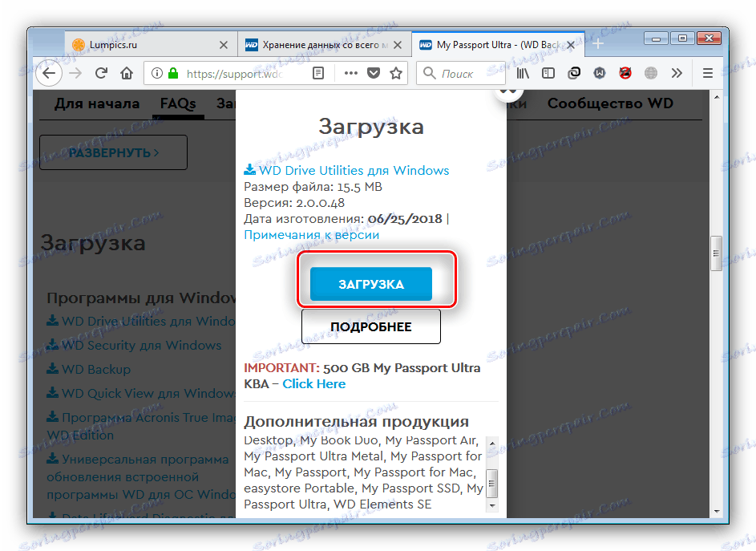
Task: Open the Library toolbar icon
Action: [x=523, y=73]
